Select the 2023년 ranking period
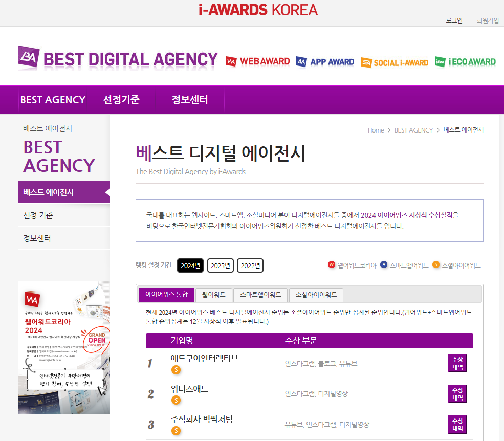The image size is (504, 441). tap(220, 266)
